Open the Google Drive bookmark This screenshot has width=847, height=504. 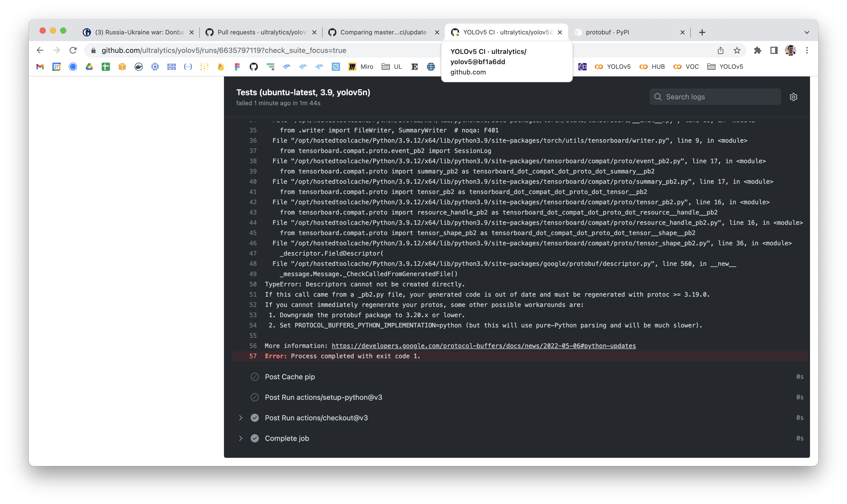point(89,66)
